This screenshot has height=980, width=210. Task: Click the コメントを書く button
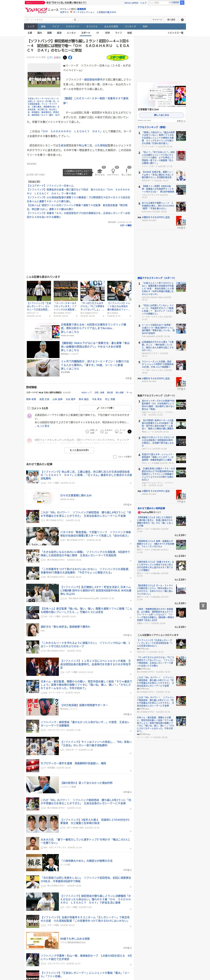pyautogui.click(x=105, y=408)
